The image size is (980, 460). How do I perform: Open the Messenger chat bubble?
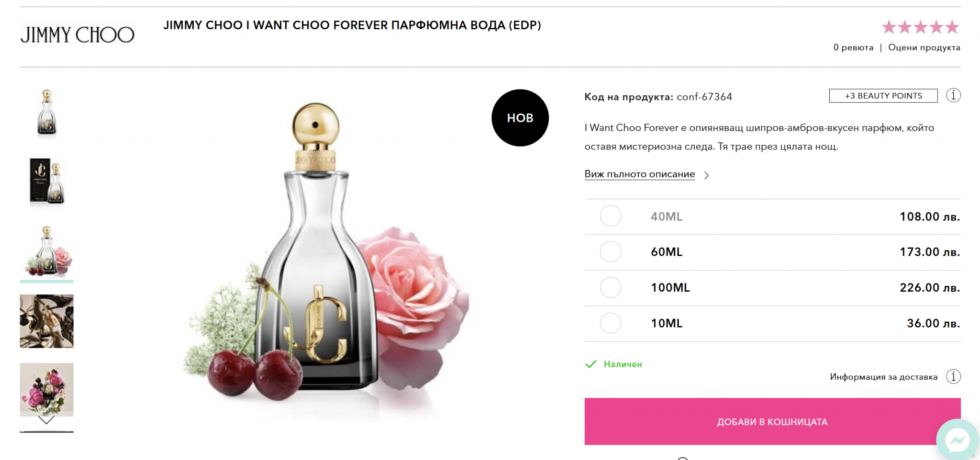tap(957, 439)
